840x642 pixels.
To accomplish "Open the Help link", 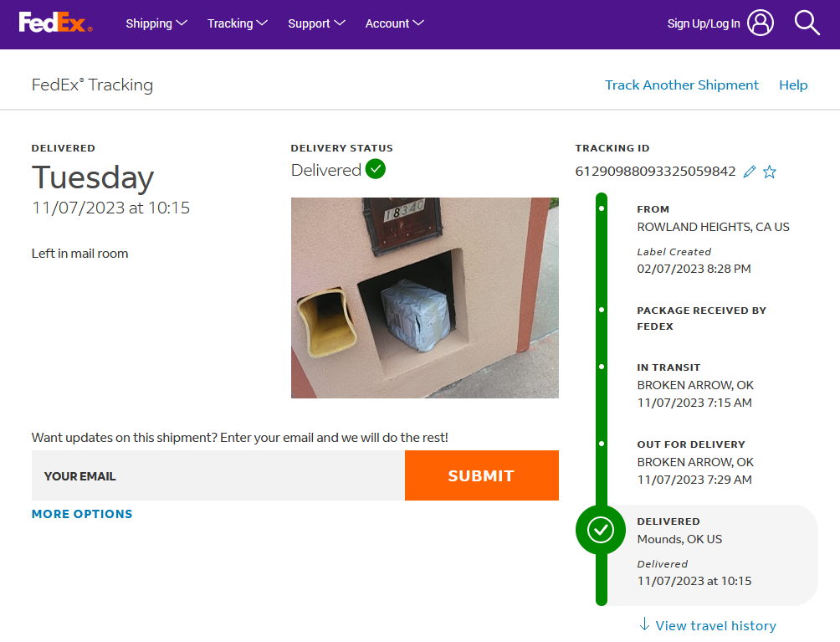I will (x=793, y=85).
